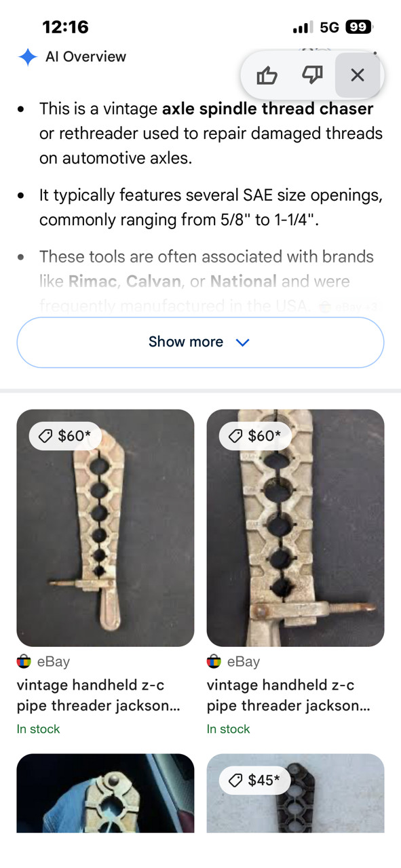Open the second eBay source icon
Viewport: 401px width, 868px height.
click(214, 661)
